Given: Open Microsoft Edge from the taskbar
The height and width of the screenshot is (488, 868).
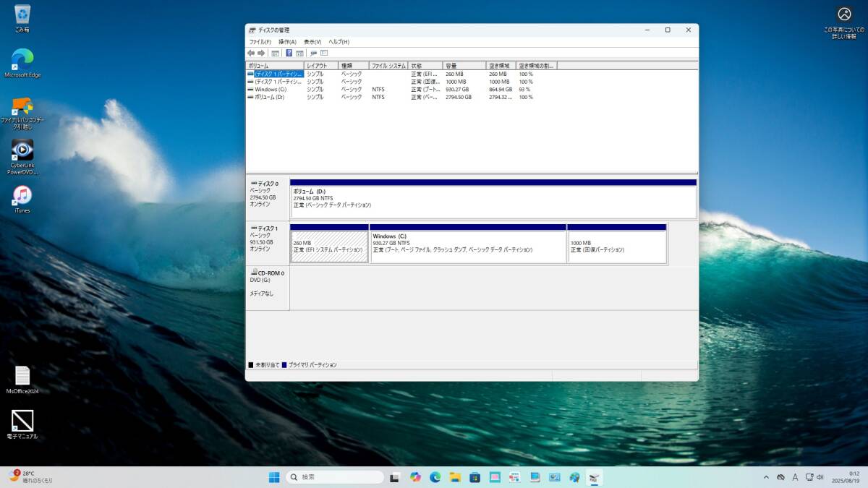Looking at the screenshot, I should (x=435, y=477).
